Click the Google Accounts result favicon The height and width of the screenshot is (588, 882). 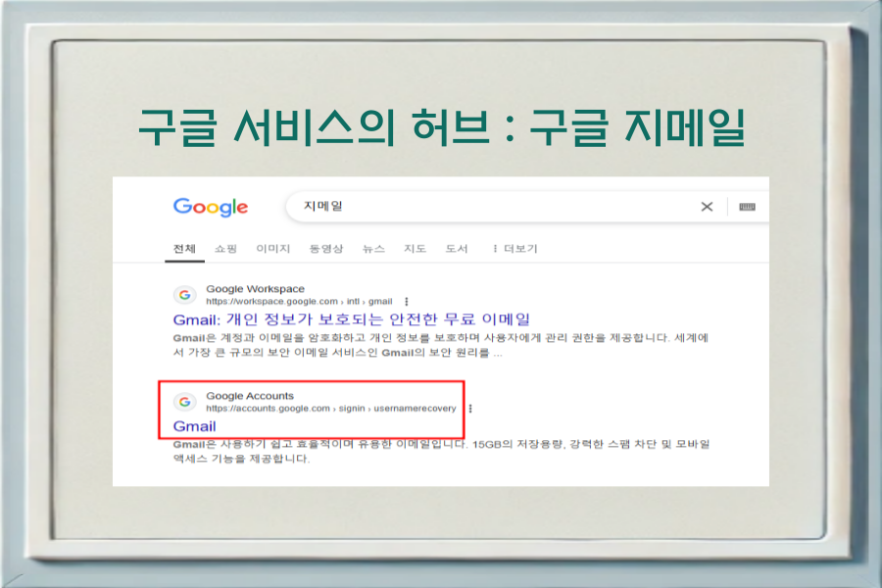point(184,401)
